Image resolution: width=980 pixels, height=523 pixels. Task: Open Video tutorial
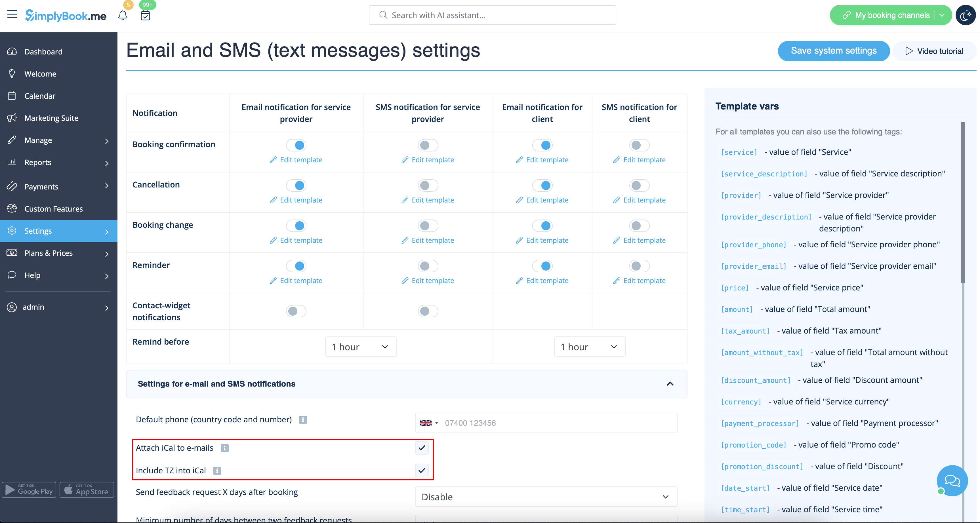pyautogui.click(x=934, y=51)
